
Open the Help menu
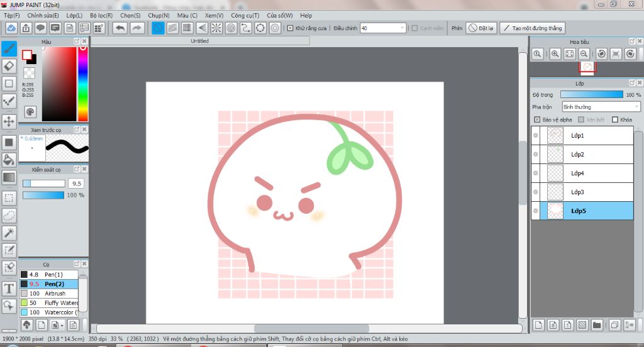306,16
